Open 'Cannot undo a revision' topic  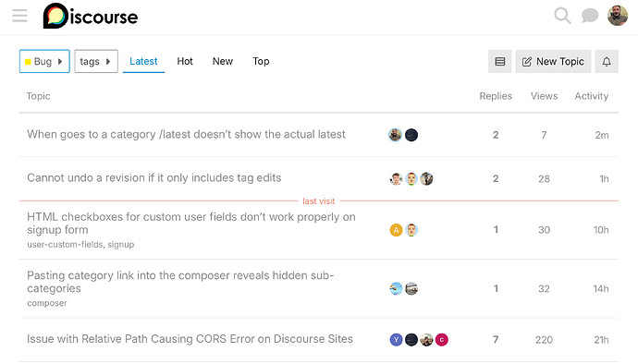(x=153, y=177)
